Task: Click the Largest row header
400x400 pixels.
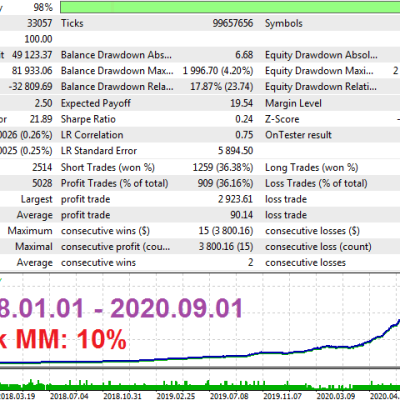Action: point(37,199)
